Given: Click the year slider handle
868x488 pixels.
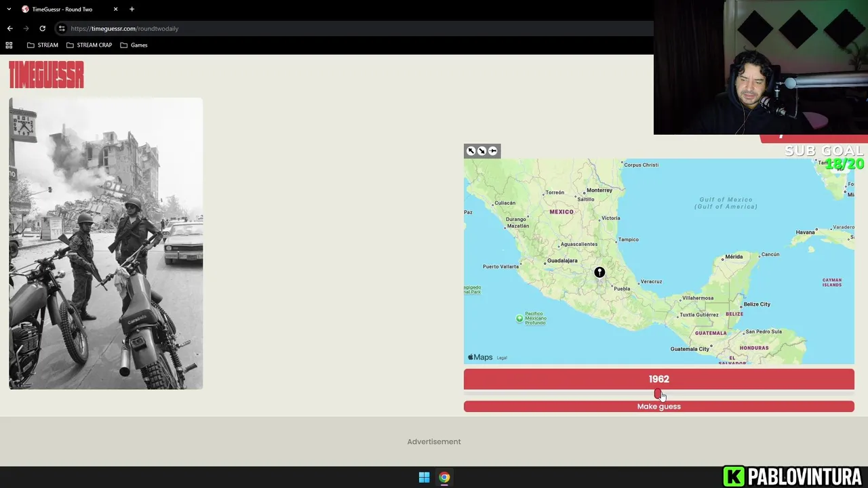Looking at the screenshot, I should (x=657, y=394).
